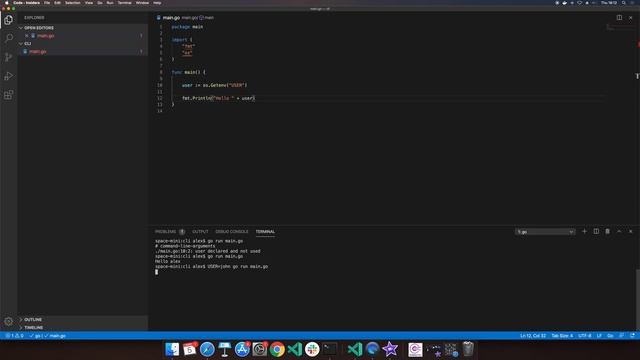Maximize the terminal panel with chevron up
Screen dimensions: 640x360
[x=619, y=231]
